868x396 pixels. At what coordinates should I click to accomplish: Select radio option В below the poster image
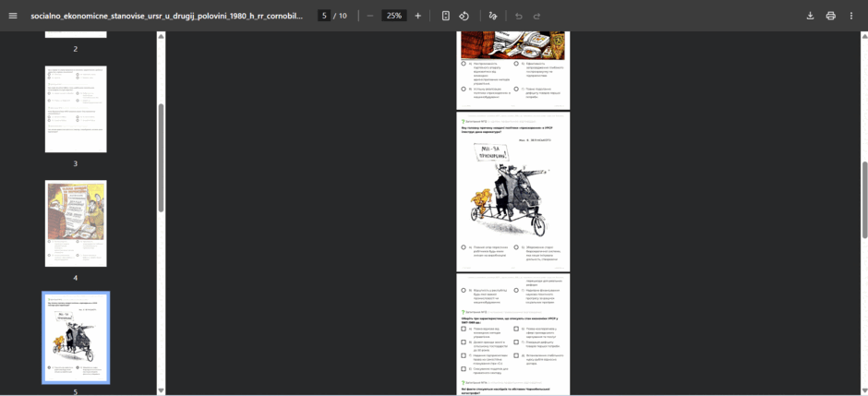pyautogui.click(x=464, y=89)
